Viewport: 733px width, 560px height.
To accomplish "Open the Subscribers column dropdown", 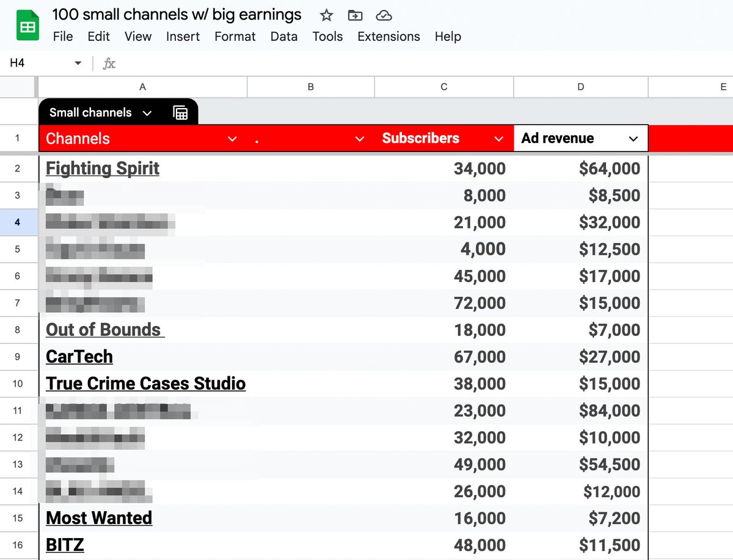I will click(498, 139).
